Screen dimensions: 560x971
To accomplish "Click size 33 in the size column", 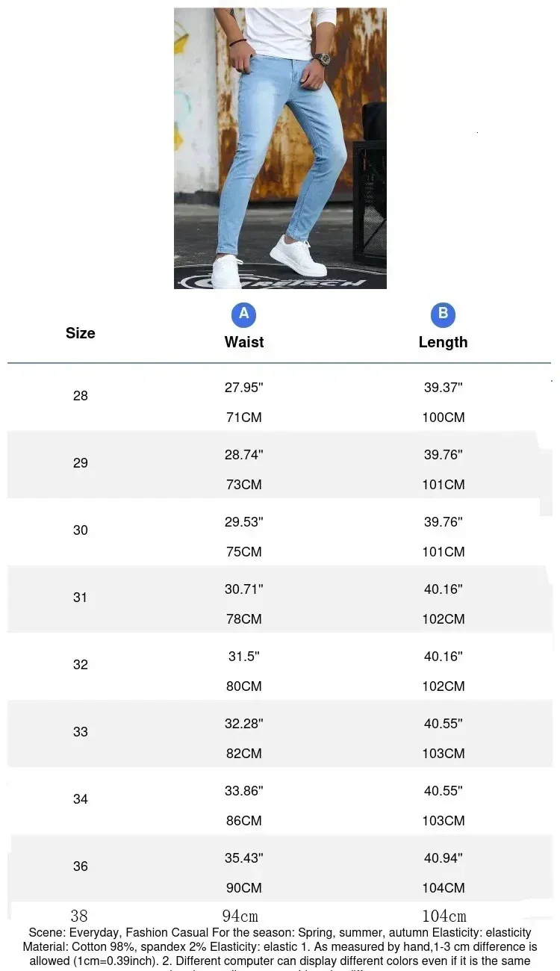I will pos(80,732).
